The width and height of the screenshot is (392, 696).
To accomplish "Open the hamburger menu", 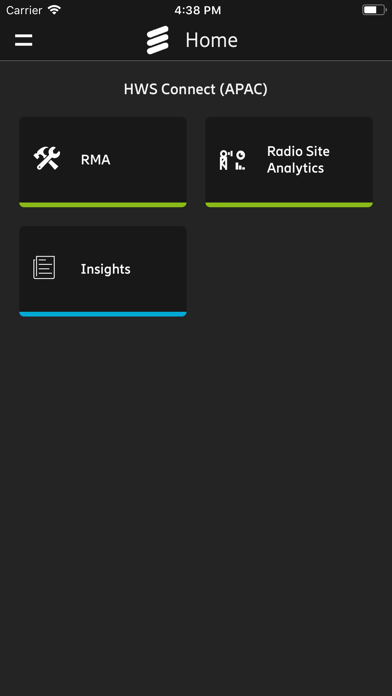I will (x=24, y=40).
